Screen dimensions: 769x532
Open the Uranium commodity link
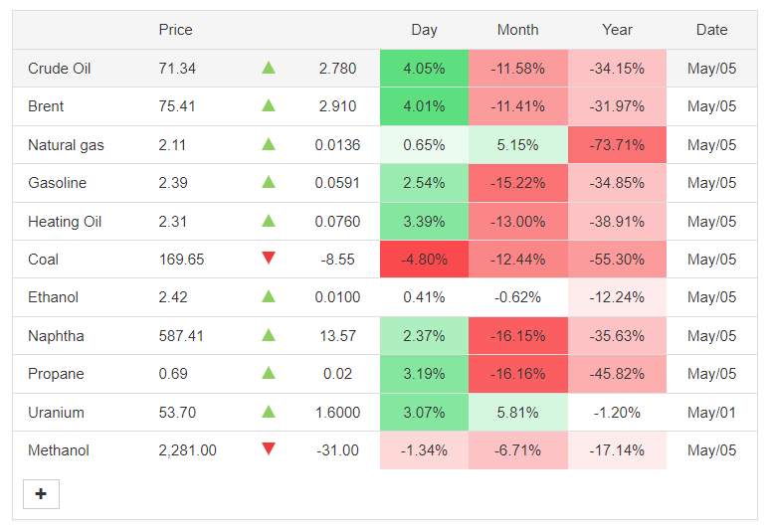click(56, 413)
